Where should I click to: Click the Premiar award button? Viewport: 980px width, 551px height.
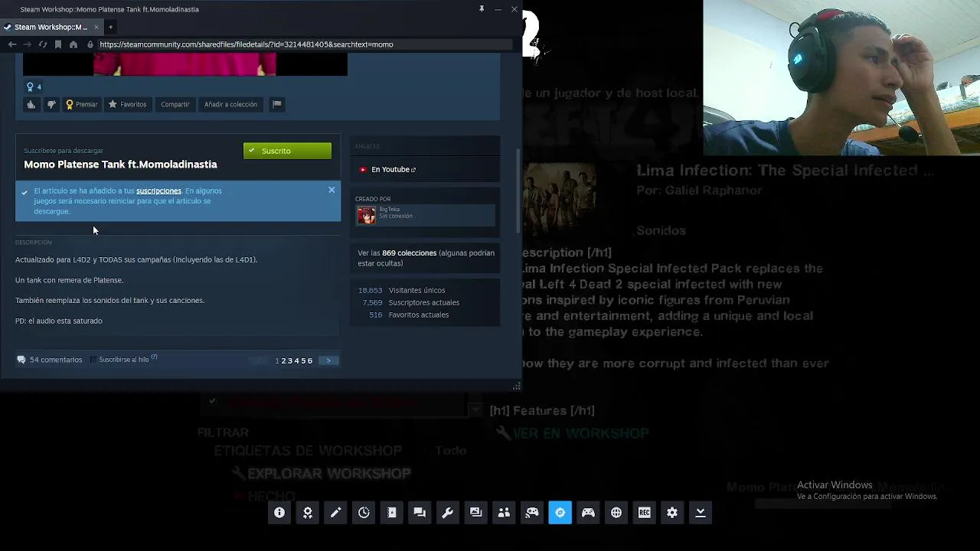point(82,104)
